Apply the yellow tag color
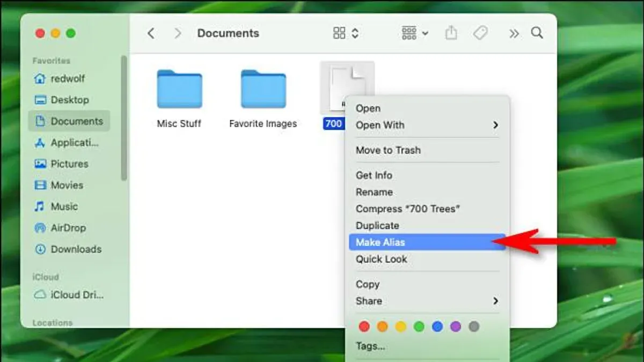The image size is (644, 362). (401, 327)
